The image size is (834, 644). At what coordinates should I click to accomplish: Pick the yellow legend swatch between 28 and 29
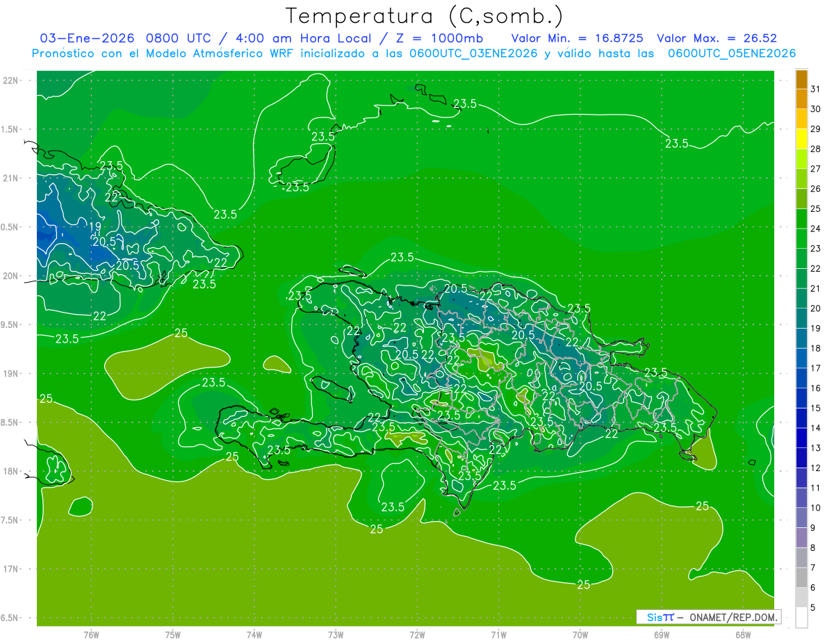click(801, 139)
